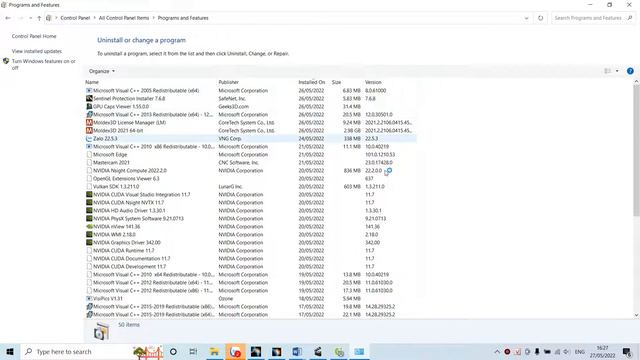This screenshot has width=640, height=360.
Task: Expand the address bar history dropdown
Action: coord(526,18)
